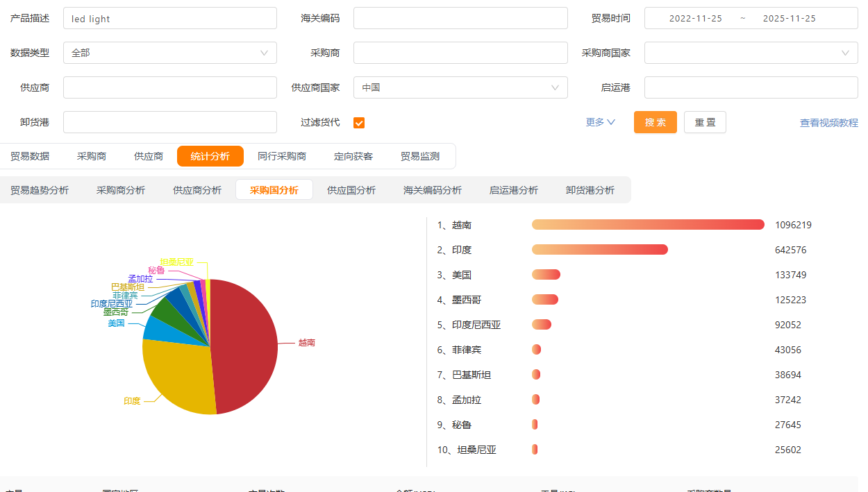Select the 采购国分析 sub-tab

274,190
